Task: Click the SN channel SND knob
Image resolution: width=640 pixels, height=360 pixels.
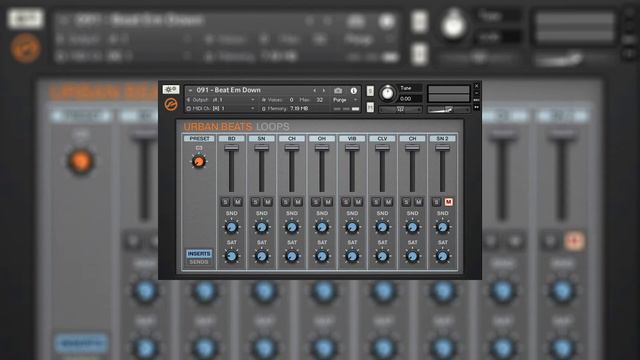Action: pos(262,227)
